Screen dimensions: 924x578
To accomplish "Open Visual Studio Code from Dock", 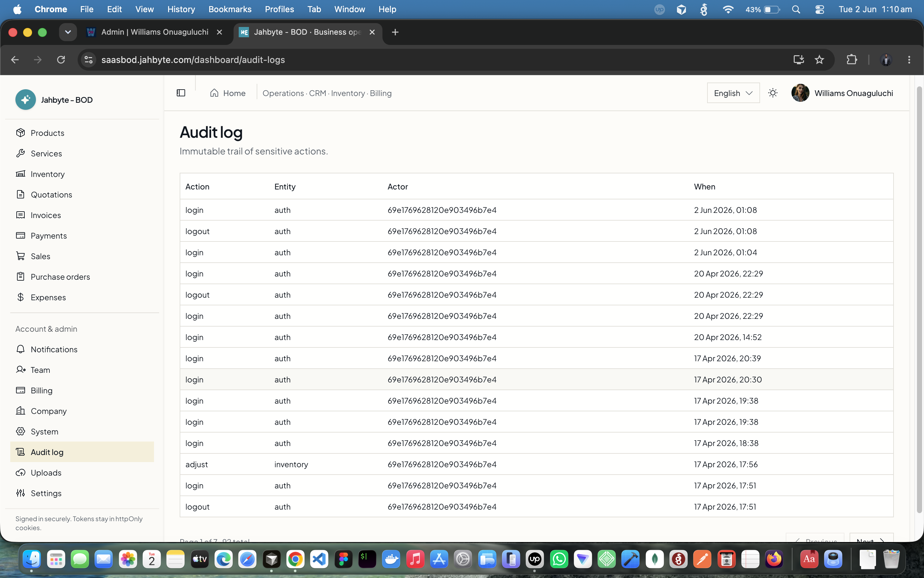I will (x=319, y=559).
